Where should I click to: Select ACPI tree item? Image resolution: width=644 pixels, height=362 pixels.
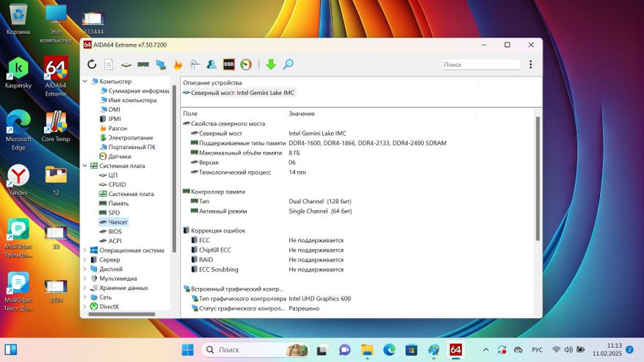[110, 241]
